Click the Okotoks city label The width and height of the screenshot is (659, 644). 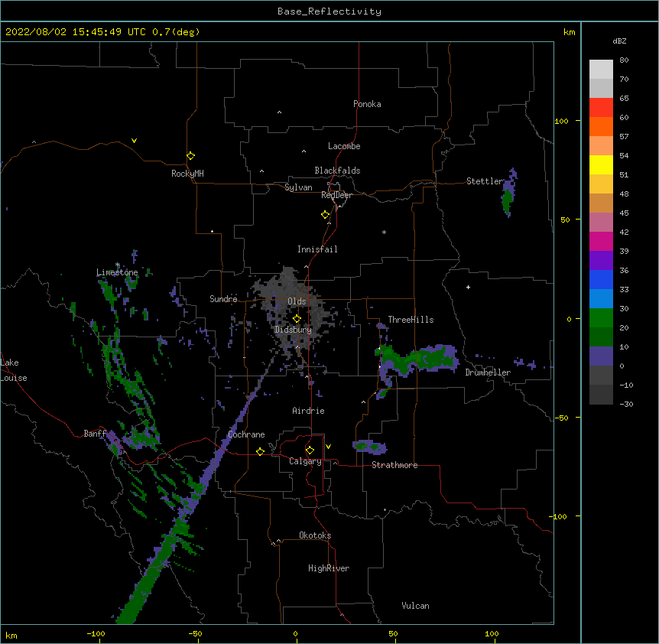coord(315,535)
